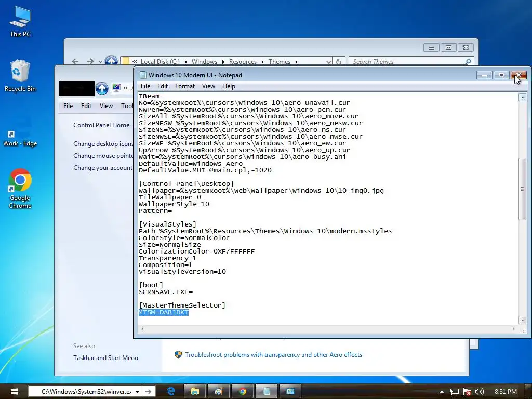Open the File menu in Control Panel window
532x399 pixels.
tap(68, 106)
